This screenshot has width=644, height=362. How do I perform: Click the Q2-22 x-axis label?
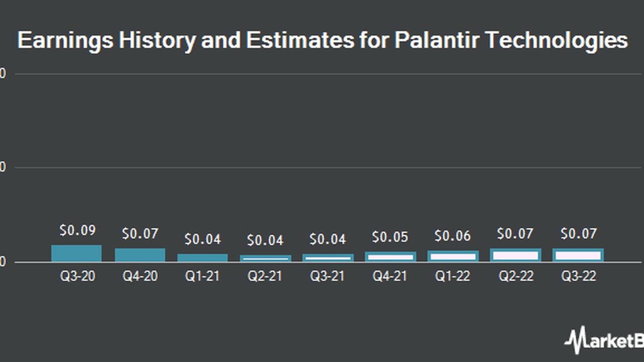(516, 277)
